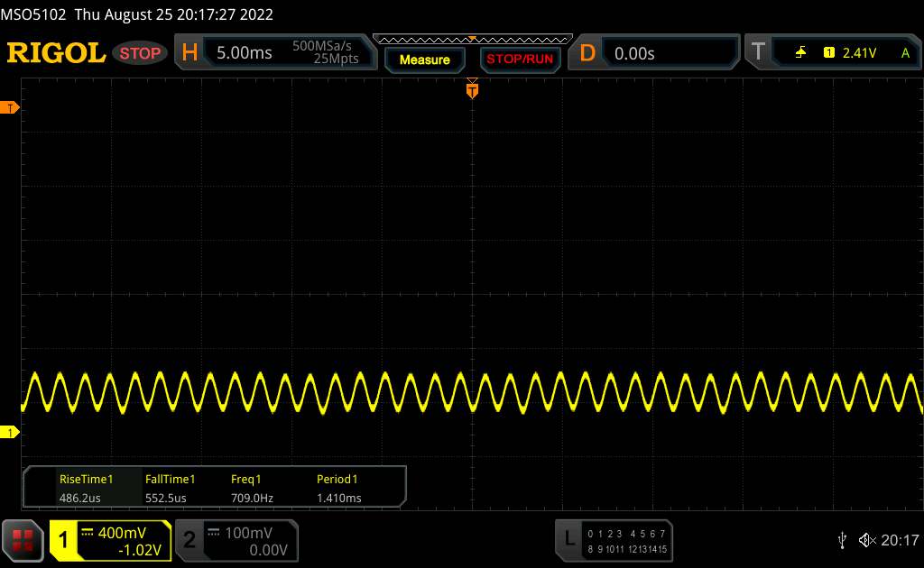Toggle the logic analyzer L digital channels
This screenshot has width=924, height=568.
point(614,540)
